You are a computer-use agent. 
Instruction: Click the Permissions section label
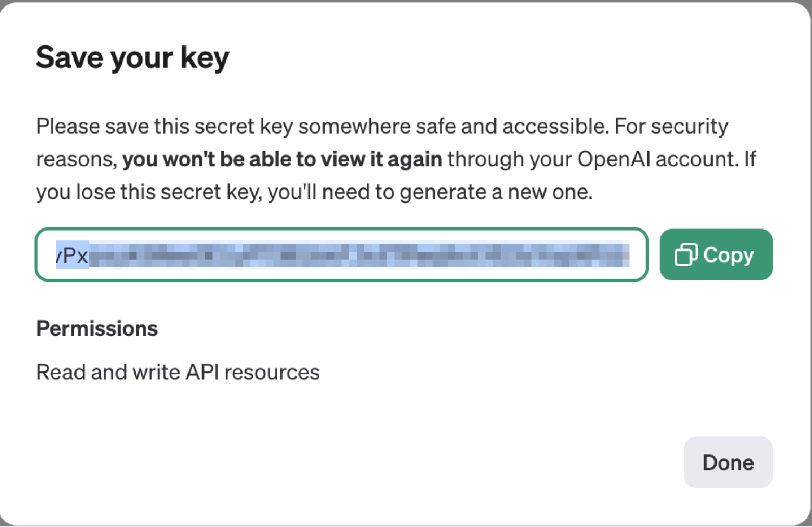97,328
